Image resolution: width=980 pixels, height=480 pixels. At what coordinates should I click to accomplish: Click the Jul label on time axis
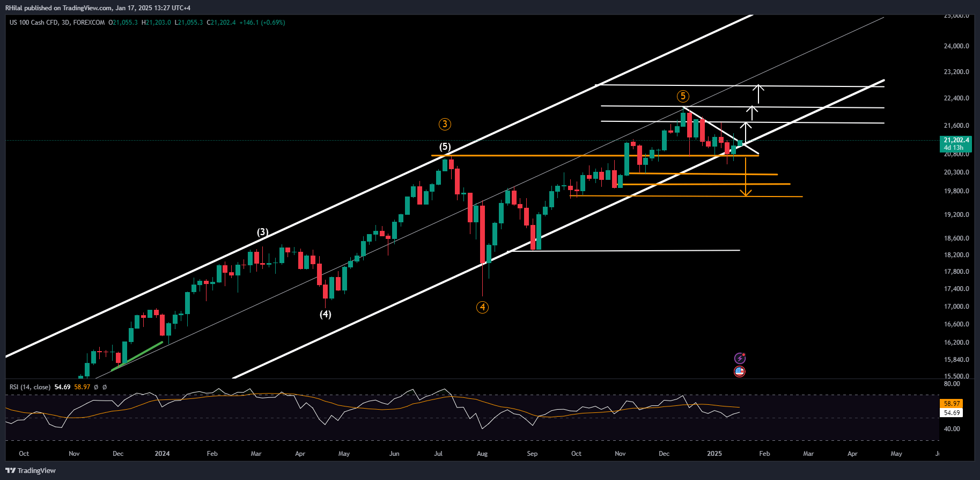pyautogui.click(x=438, y=454)
